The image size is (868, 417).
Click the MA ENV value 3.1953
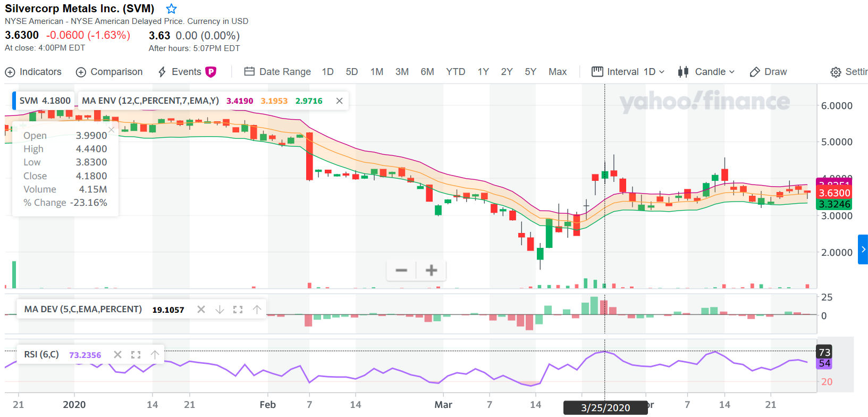274,101
